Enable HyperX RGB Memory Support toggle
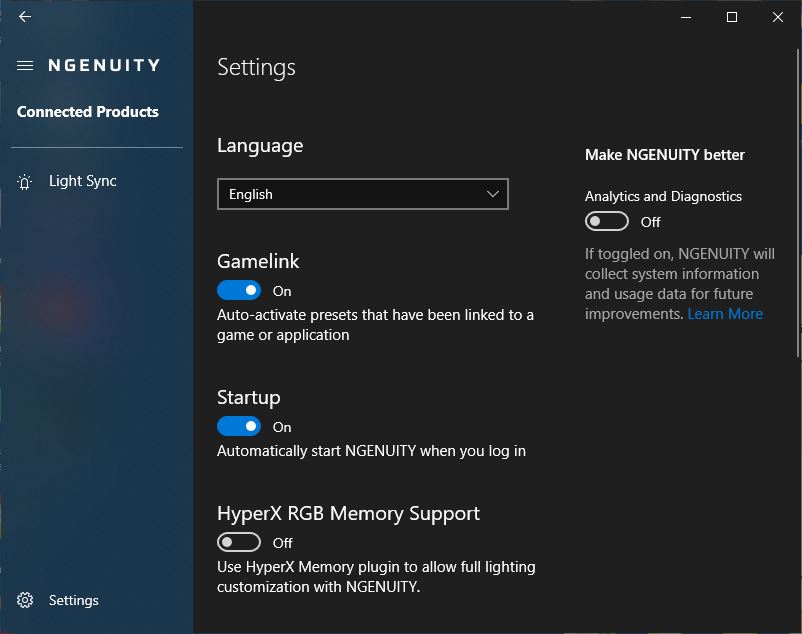This screenshot has height=634, width=802. click(x=239, y=542)
